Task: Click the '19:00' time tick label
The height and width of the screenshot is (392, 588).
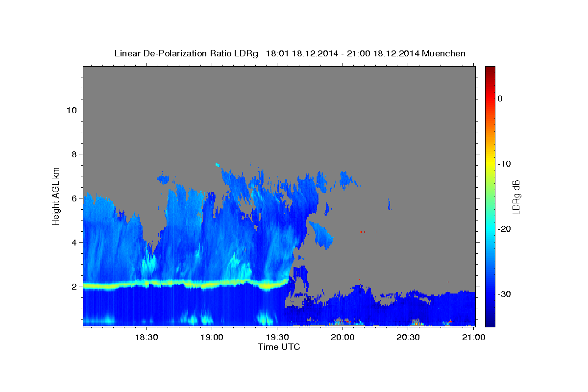Action: click(212, 338)
